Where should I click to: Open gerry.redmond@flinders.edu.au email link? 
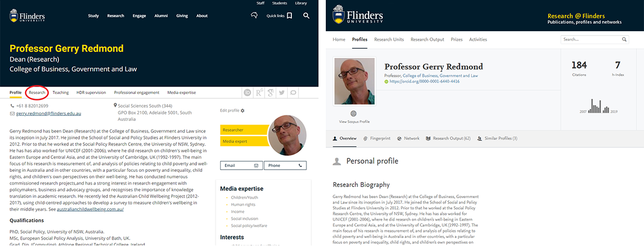[x=48, y=114]
